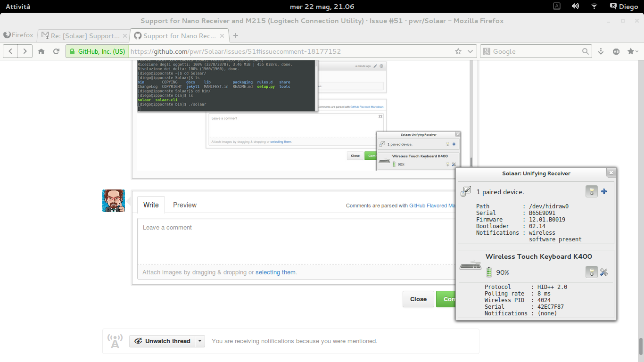Click into the 'Leave a comment' text area

pyautogui.click(x=296, y=241)
